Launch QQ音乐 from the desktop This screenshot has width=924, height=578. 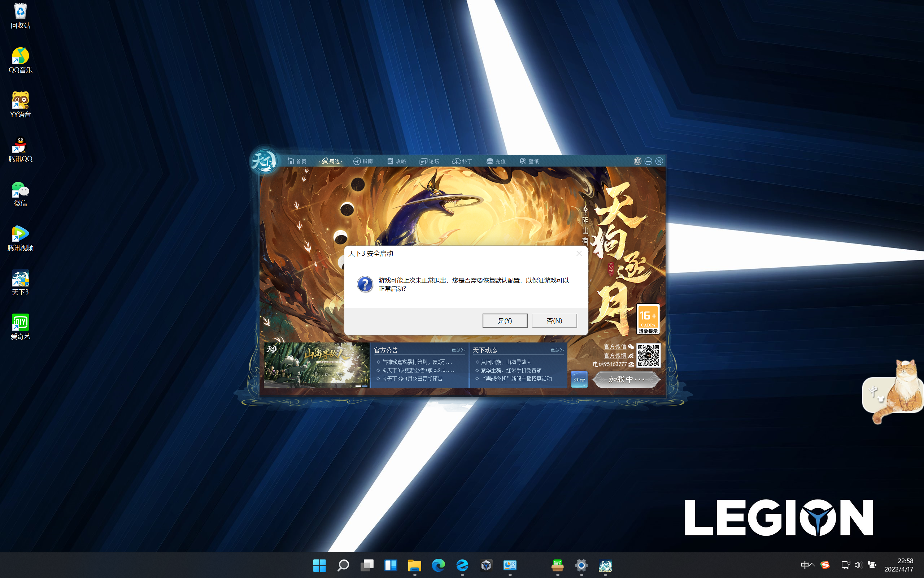point(20,60)
